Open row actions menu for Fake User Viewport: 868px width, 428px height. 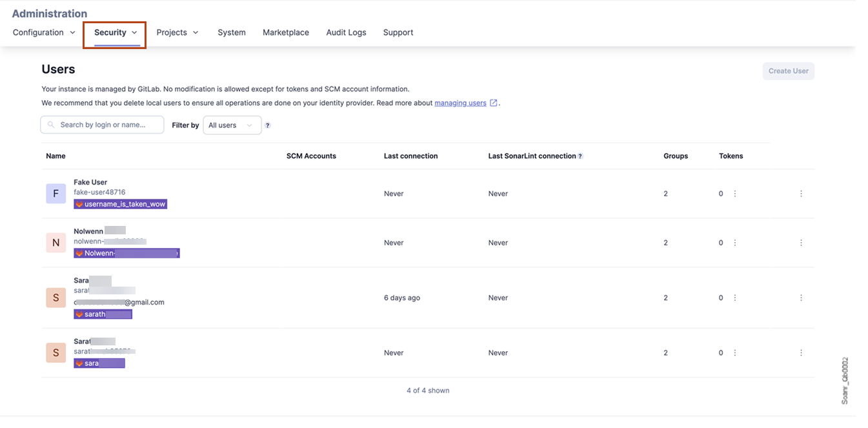pos(801,194)
